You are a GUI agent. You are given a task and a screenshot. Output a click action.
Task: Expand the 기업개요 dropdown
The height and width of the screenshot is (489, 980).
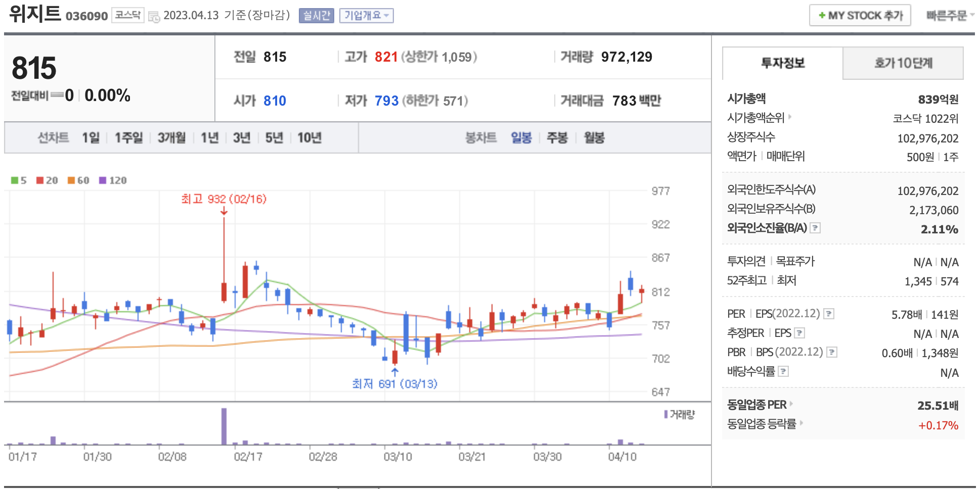click(x=366, y=16)
